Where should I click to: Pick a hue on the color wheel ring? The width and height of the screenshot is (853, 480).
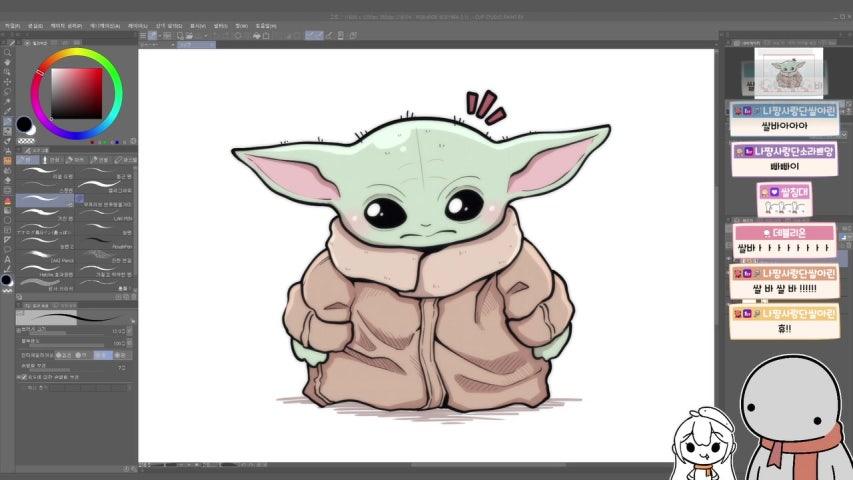pyautogui.click(x=77, y=94)
